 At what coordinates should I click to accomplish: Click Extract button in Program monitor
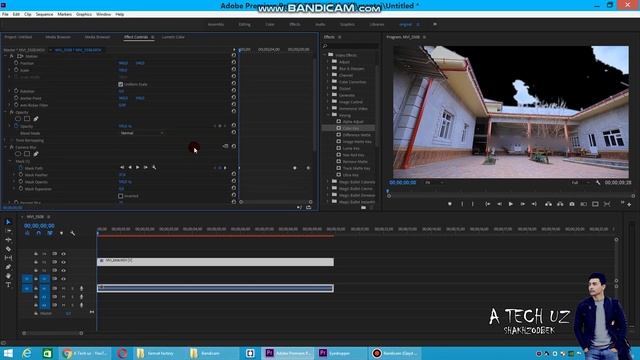coord(560,204)
